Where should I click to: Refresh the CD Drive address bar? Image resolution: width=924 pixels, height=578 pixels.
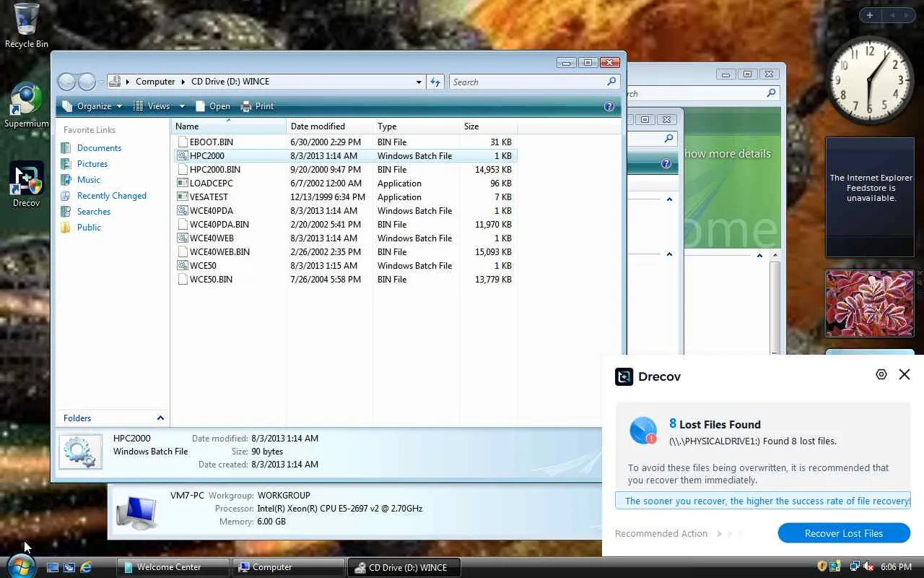pos(435,82)
